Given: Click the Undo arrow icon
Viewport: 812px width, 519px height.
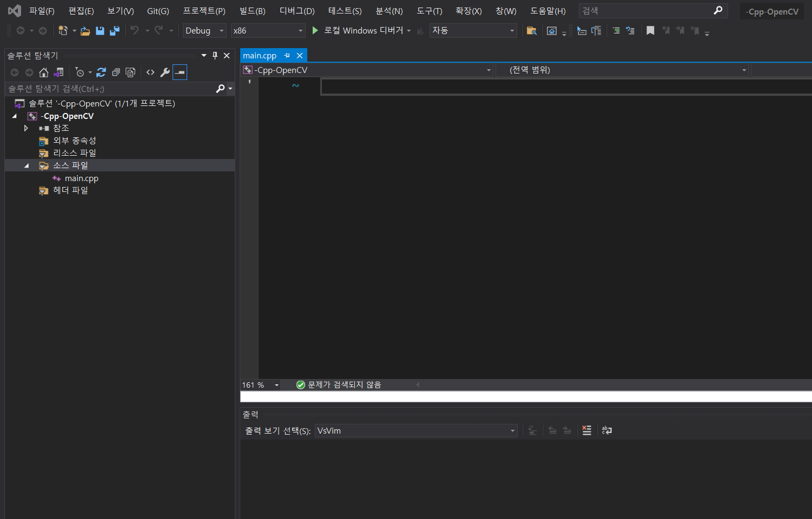Looking at the screenshot, I should click(x=135, y=30).
